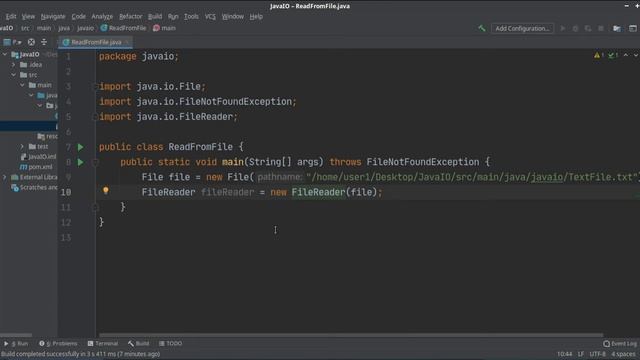The width and height of the screenshot is (640, 360).
Task: Click the Add Configuration button
Action: coord(522,28)
